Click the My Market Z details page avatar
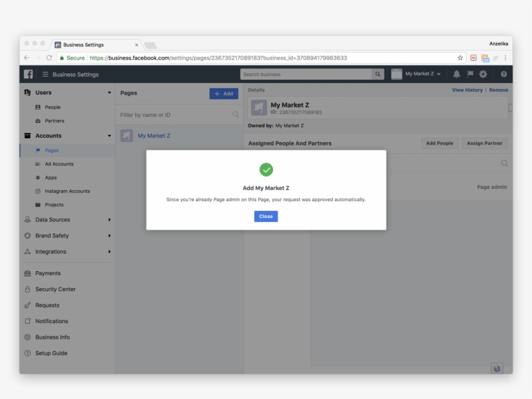 coord(259,108)
